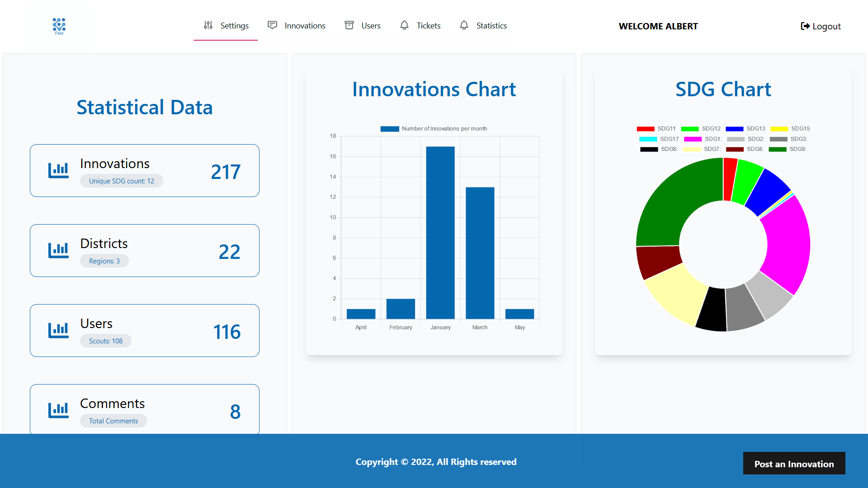Toggle the SDG7 pale yellow legend swatch
The height and width of the screenshot is (488, 868).
692,149
